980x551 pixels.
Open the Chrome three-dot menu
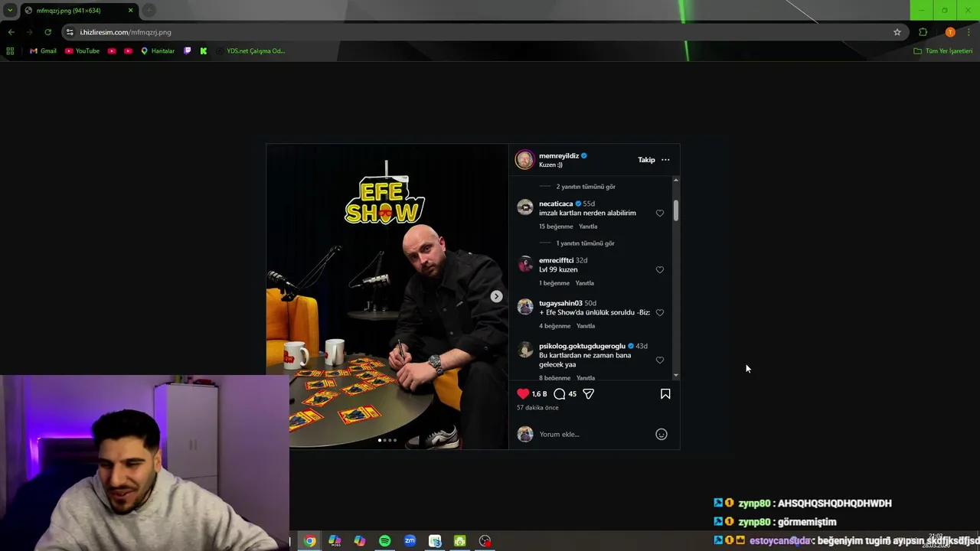coord(969,32)
